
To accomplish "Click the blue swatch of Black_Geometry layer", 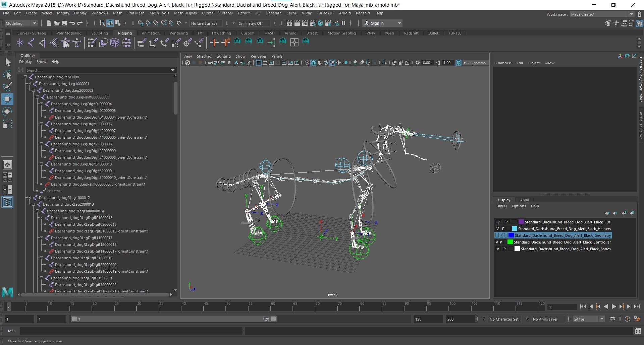I will coord(511,235).
